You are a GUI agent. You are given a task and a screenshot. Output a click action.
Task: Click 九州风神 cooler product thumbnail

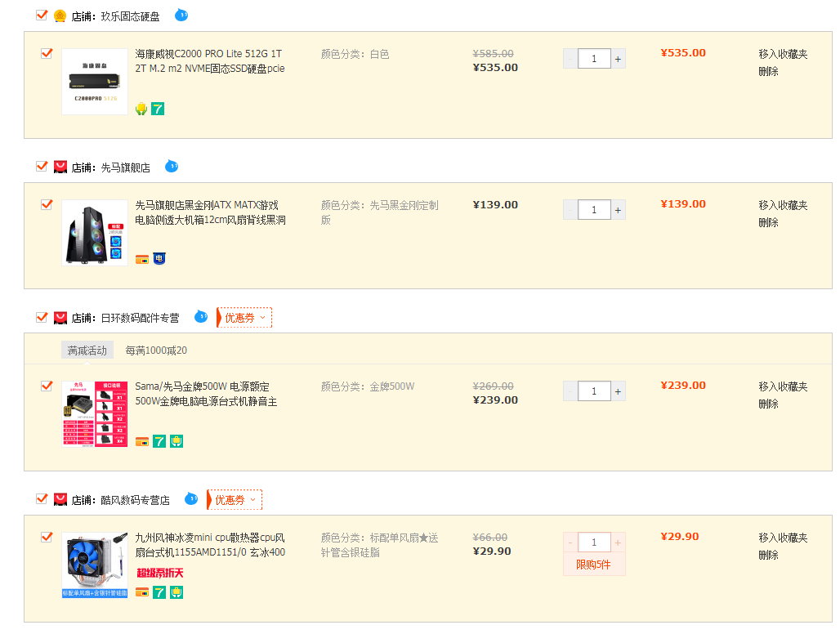click(95, 565)
